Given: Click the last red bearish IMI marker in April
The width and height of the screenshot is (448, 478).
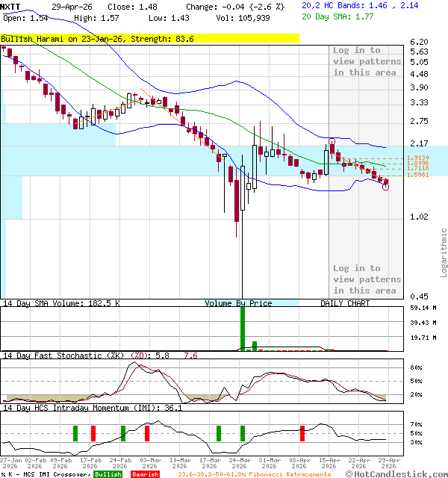Looking at the screenshot, I should tap(302, 432).
